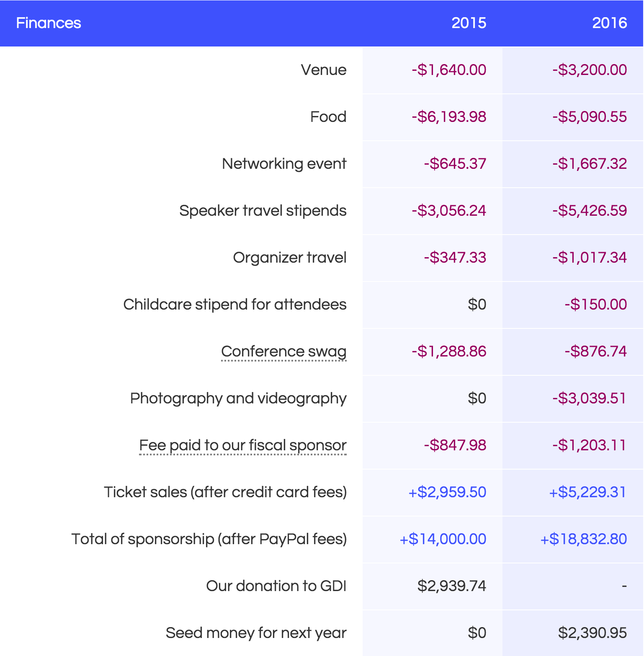Click the 2016 Total of sponsorship amount
The height and width of the screenshot is (656, 644).
click(x=583, y=539)
